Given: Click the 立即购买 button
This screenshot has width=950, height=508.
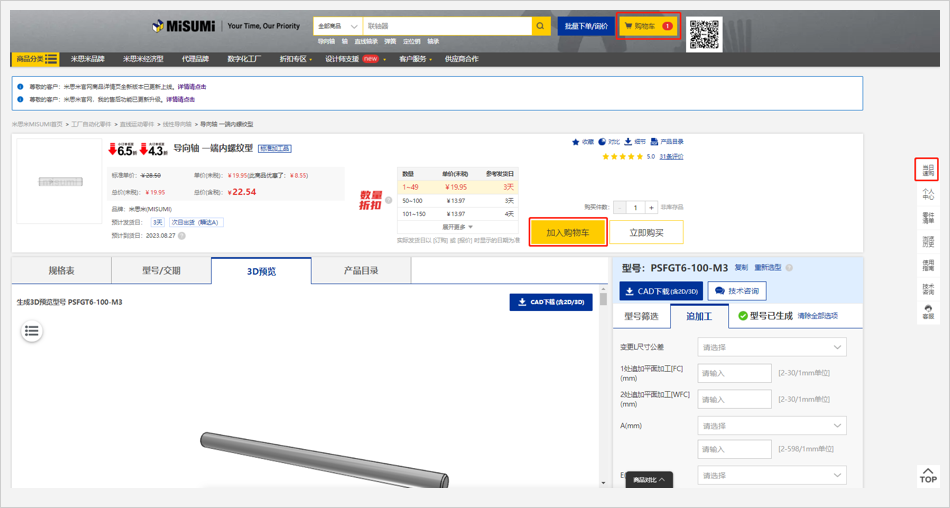Looking at the screenshot, I should pyautogui.click(x=647, y=232).
